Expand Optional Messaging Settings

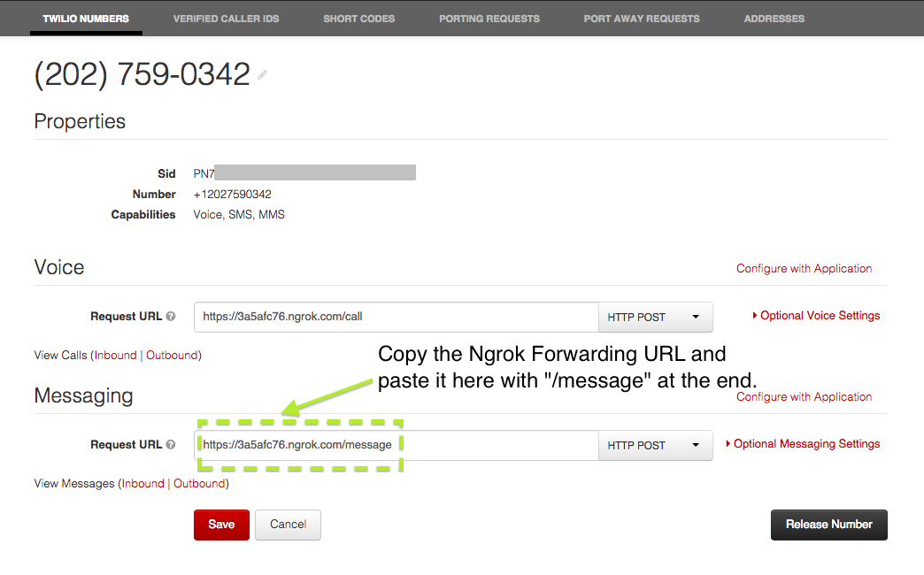coord(803,444)
